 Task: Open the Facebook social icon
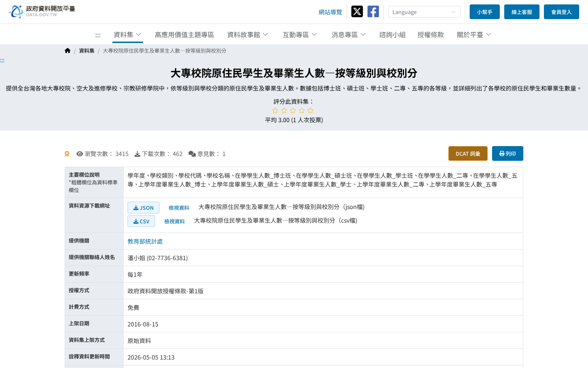373,11
